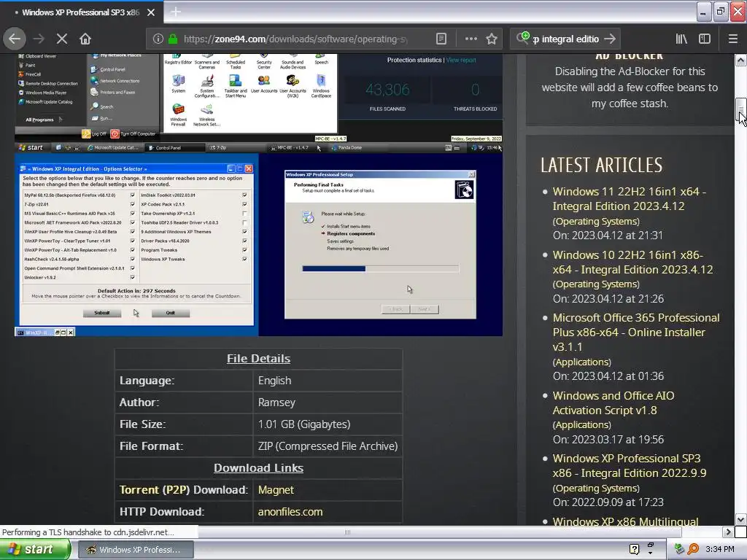Select the Windows XP Professional SP3 x86 tab
Screen dimensions: 747x560
pyautogui.click(x=82, y=12)
